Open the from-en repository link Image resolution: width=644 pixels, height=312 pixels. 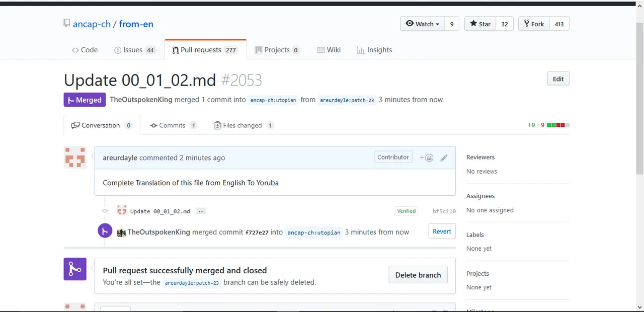click(136, 24)
